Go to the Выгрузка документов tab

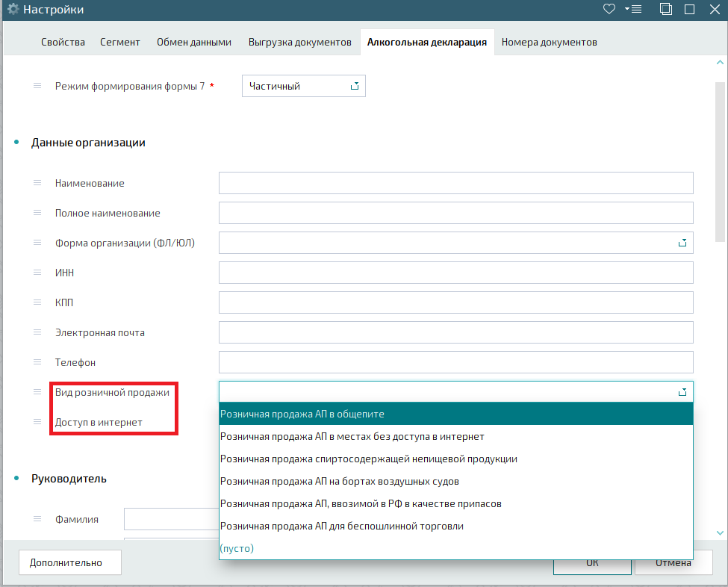[299, 42]
